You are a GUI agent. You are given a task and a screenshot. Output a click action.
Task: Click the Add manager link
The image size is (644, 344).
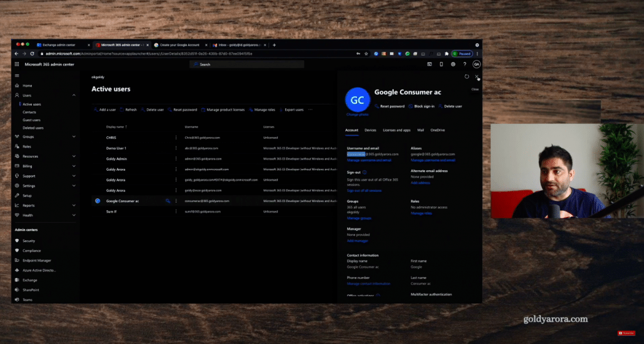(357, 241)
